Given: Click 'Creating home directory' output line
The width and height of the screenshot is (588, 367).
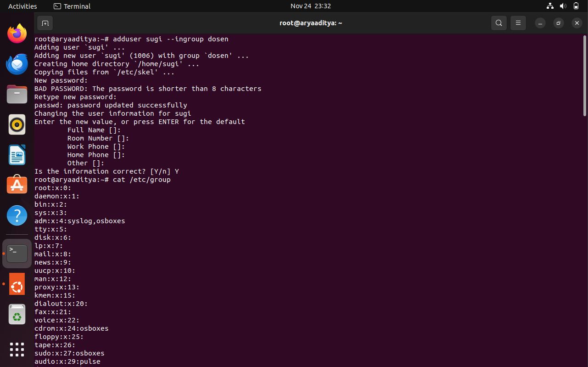Looking at the screenshot, I should coord(117,64).
